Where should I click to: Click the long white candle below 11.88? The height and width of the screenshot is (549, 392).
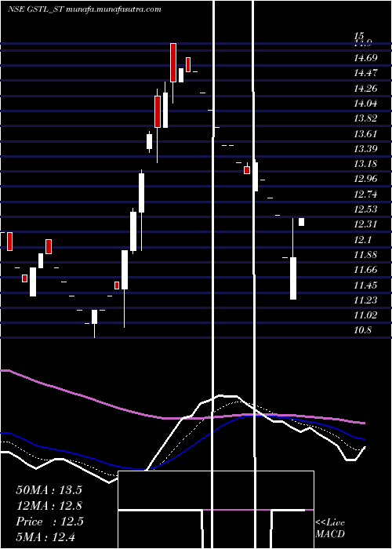point(293,278)
